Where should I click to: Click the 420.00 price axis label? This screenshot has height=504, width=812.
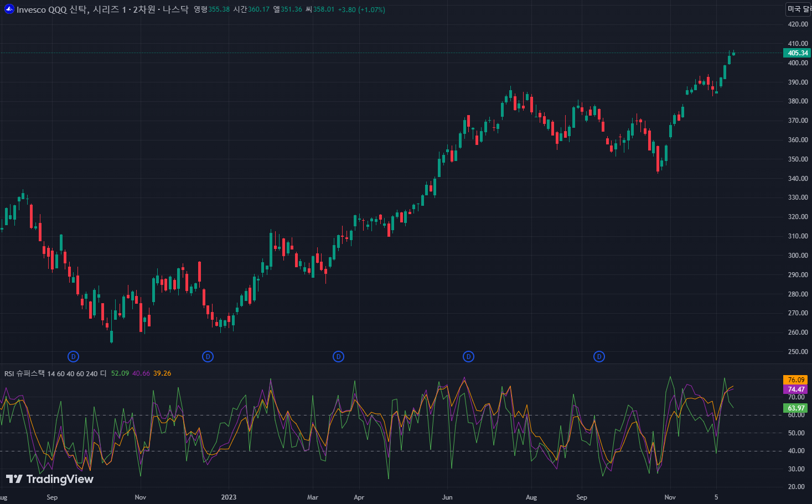[x=798, y=24]
